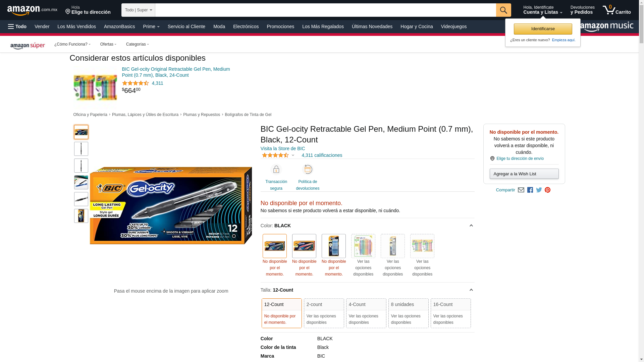Share product on Twitter icon

click(x=539, y=190)
